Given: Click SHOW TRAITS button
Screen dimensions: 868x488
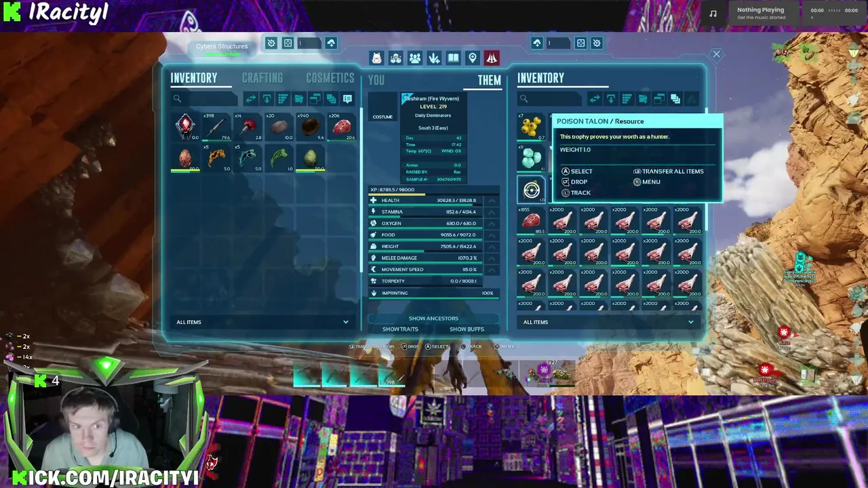Looking at the screenshot, I should pos(400,329).
